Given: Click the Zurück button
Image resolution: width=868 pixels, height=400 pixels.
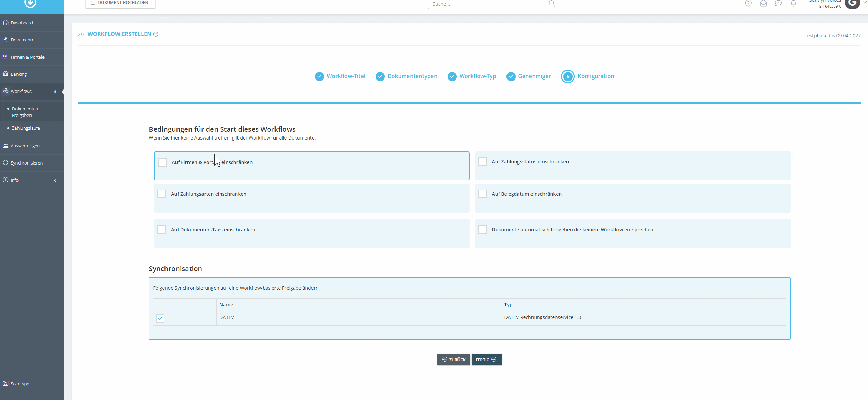Looking at the screenshot, I should pyautogui.click(x=454, y=360).
